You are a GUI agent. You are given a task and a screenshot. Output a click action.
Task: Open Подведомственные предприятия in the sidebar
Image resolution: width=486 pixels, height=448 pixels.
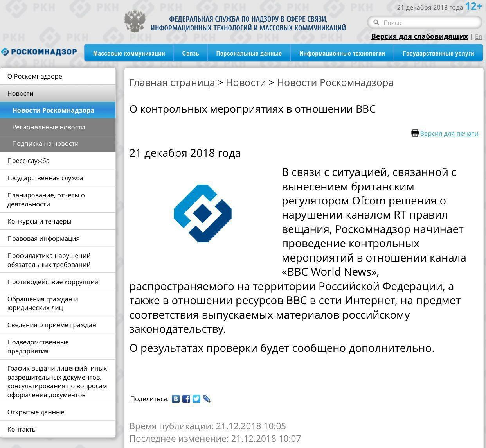58,346
